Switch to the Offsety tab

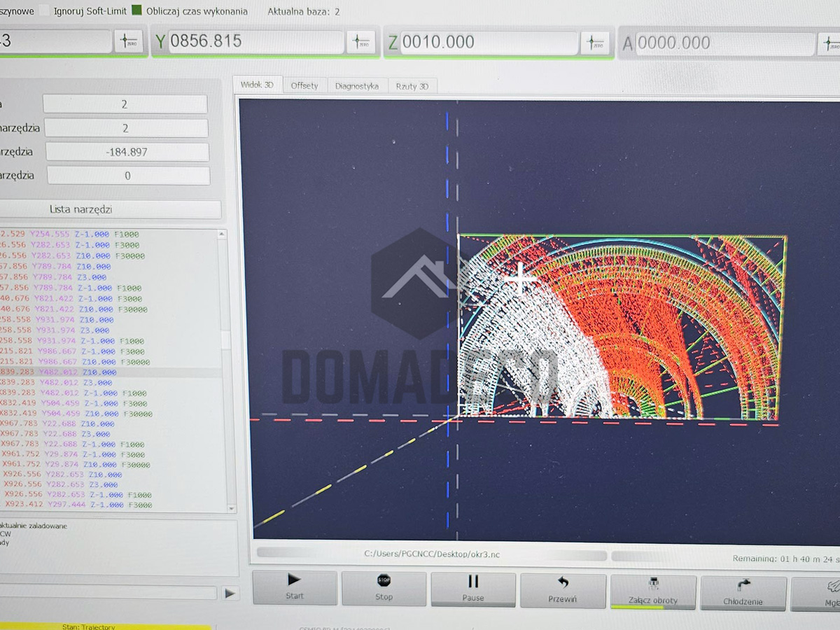pyautogui.click(x=304, y=85)
